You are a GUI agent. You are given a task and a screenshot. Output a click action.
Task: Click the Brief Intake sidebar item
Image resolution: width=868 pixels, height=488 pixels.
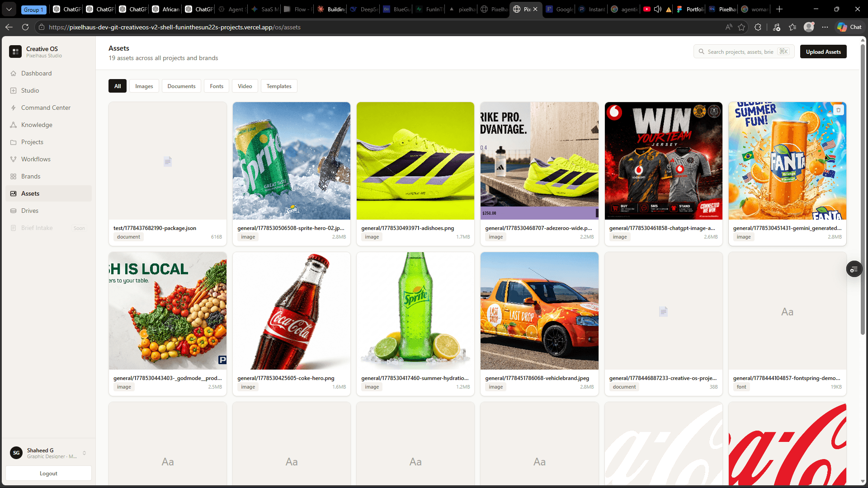48,228
